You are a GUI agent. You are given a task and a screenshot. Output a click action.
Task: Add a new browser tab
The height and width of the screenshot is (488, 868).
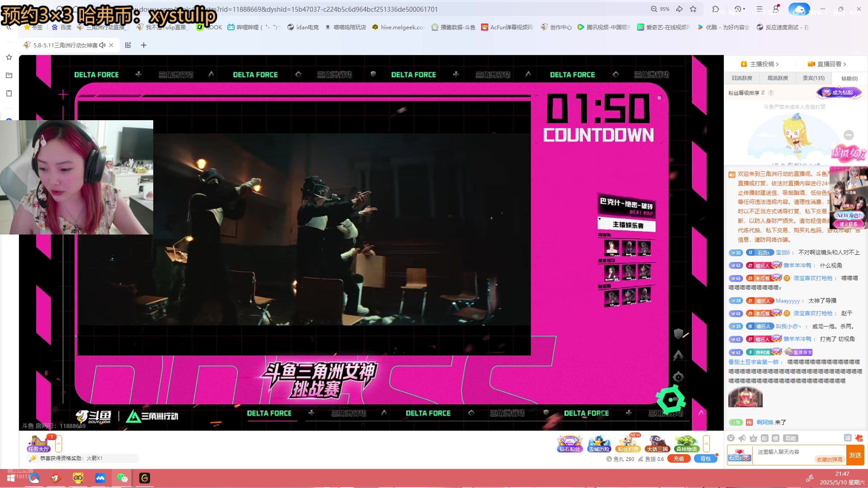144,45
